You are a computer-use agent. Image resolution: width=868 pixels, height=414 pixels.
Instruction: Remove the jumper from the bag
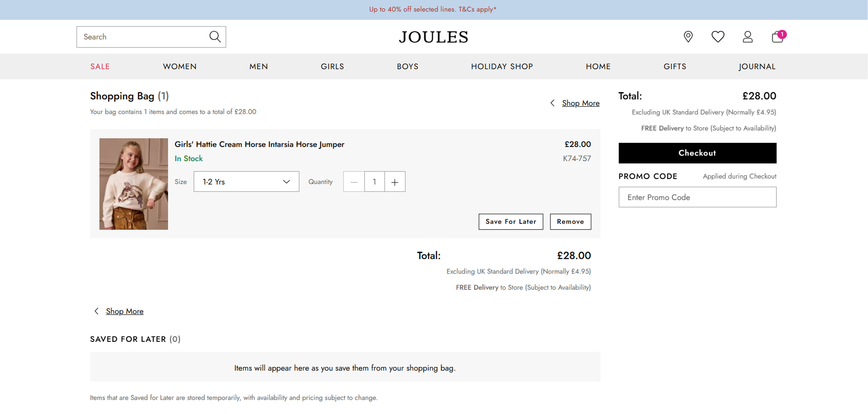(x=571, y=222)
